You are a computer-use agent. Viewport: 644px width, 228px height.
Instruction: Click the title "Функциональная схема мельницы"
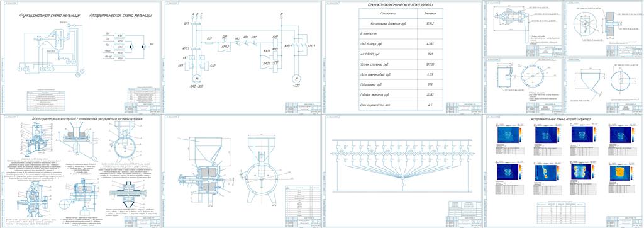50,16
